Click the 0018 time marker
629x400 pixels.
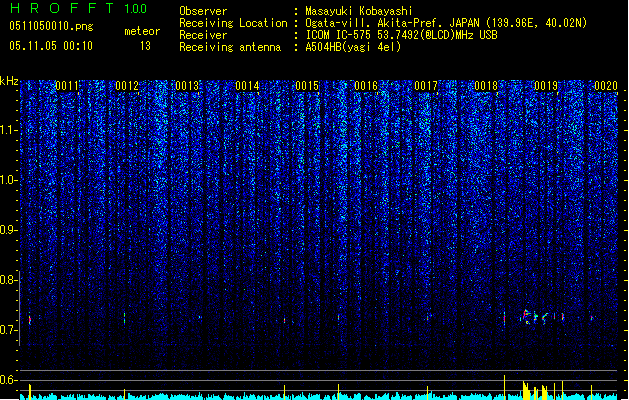point(486,86)
